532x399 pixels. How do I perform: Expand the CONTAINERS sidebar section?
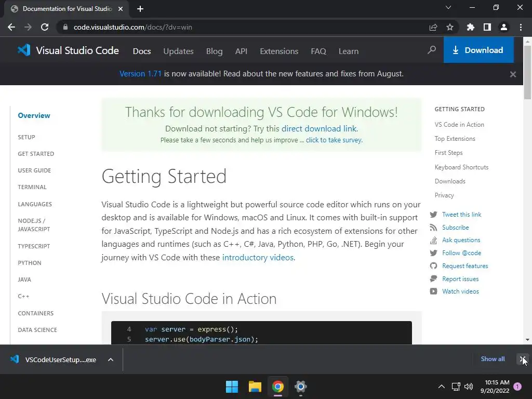click(36, 313)
